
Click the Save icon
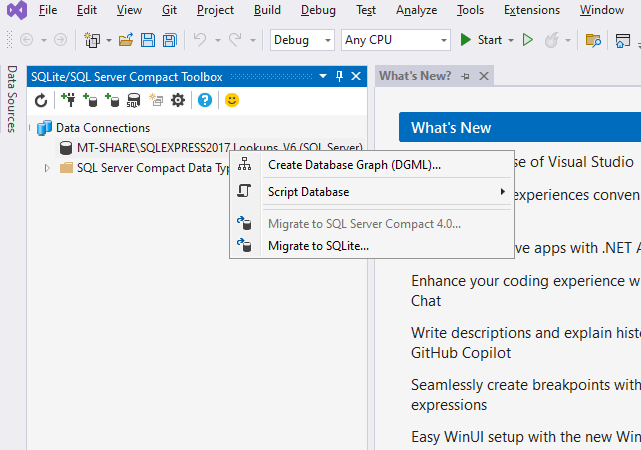148,40
